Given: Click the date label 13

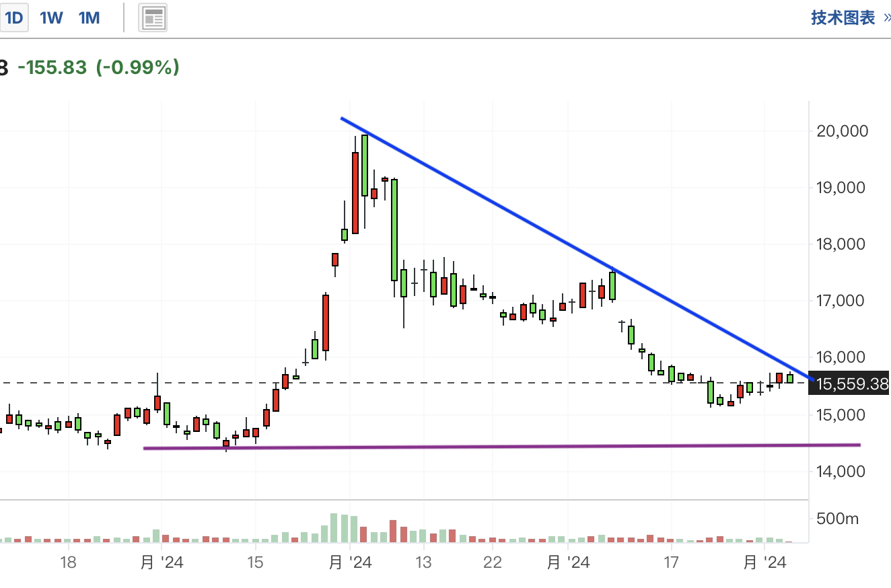Looking at the screenshot, I should [x=423, y=562].
